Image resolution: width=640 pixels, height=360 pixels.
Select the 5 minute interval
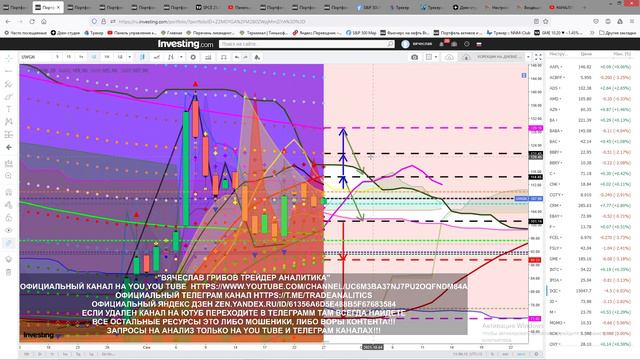[57, 57]
